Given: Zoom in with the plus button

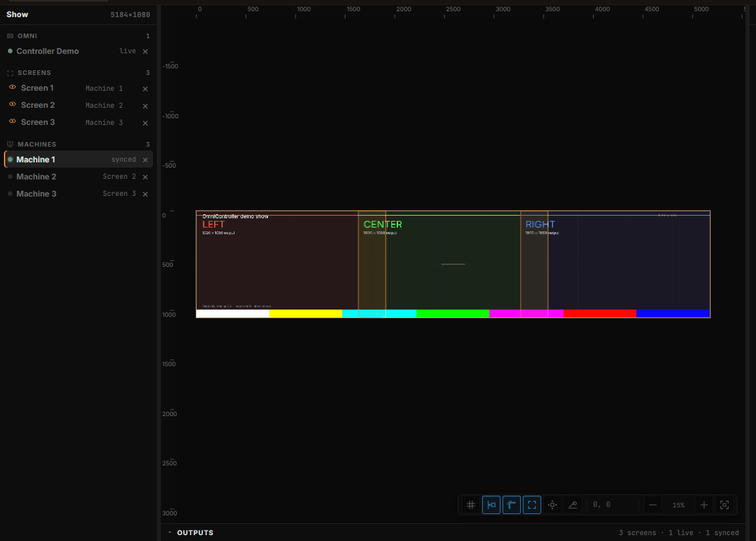Looking at the screenshot, I should pos(704,505).
